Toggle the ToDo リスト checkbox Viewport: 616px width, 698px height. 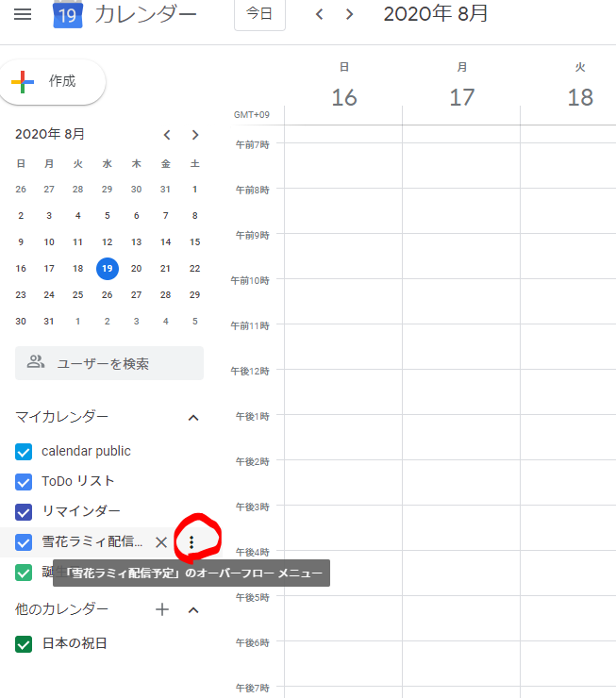pos(24,482)
